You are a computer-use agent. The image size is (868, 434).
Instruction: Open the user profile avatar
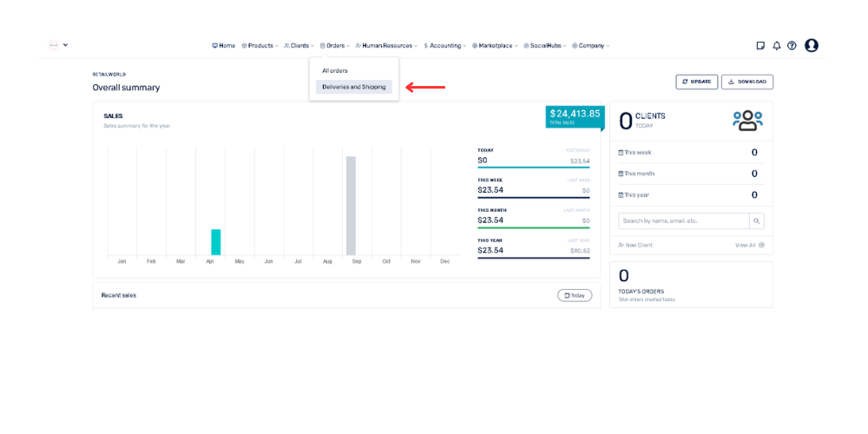click(812, 46)
